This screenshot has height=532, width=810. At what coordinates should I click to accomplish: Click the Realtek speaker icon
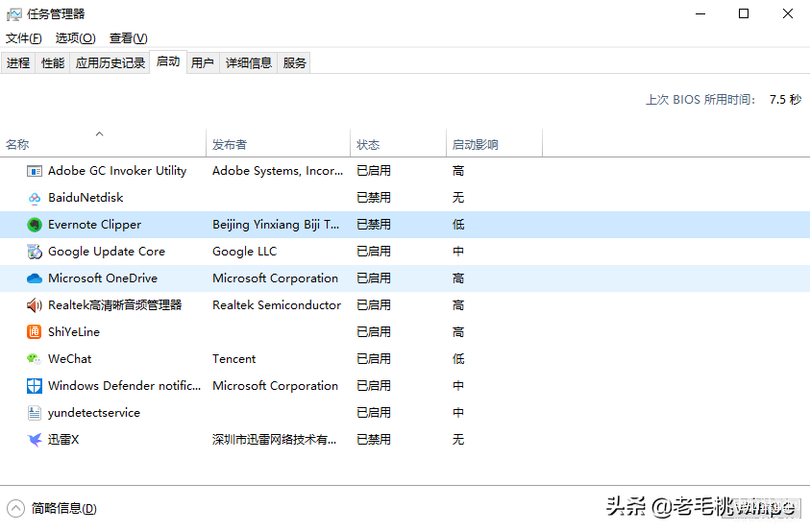point(34,305)
